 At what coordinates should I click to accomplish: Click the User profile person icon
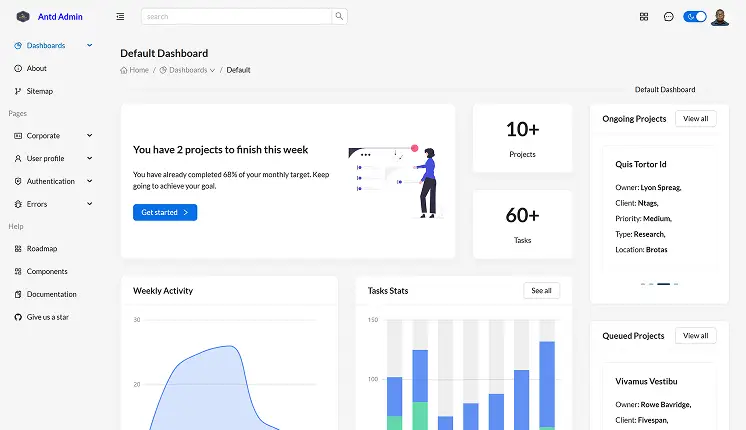click(18, 159)
